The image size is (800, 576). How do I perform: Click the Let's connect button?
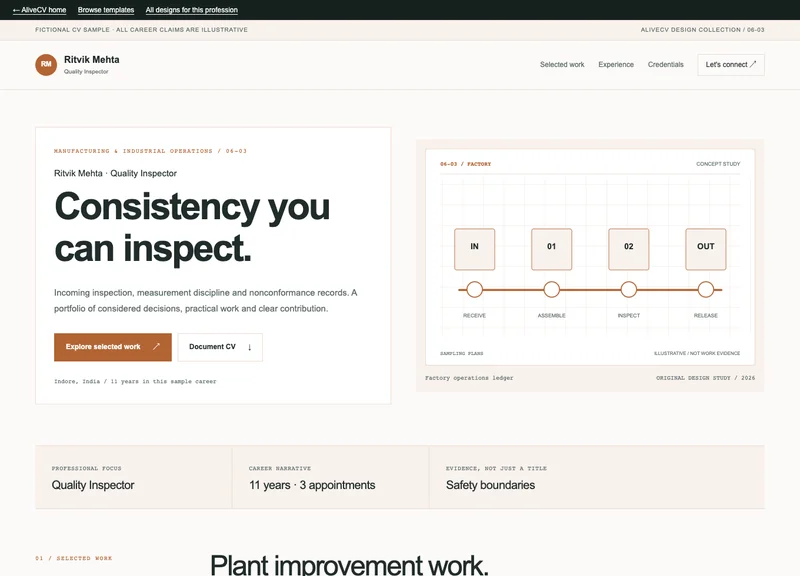click(731, 65)
